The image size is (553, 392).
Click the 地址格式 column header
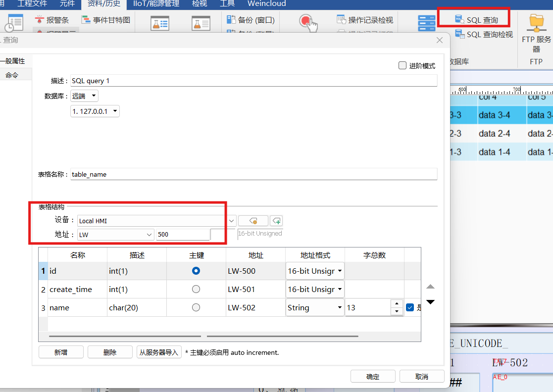[315, 255]
